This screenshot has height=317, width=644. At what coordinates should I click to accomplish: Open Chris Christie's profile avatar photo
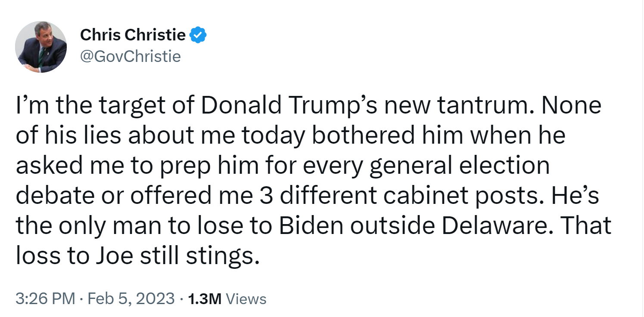41,47
